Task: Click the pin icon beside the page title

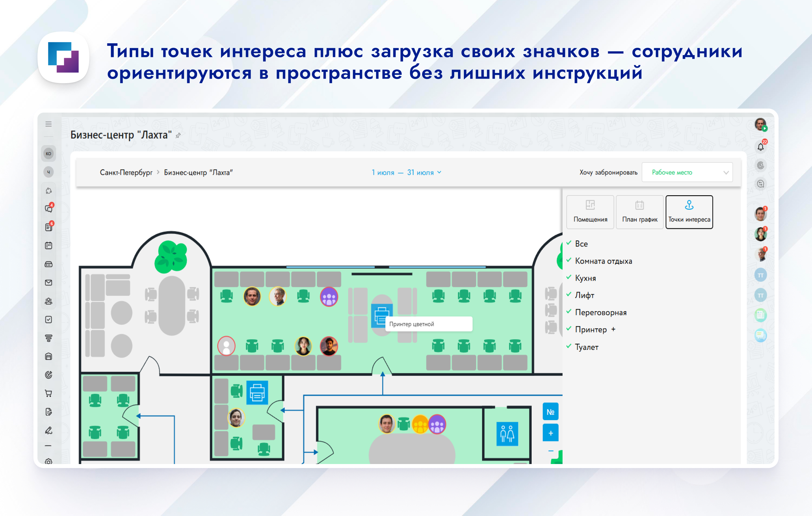Action: tap(178, 135)
